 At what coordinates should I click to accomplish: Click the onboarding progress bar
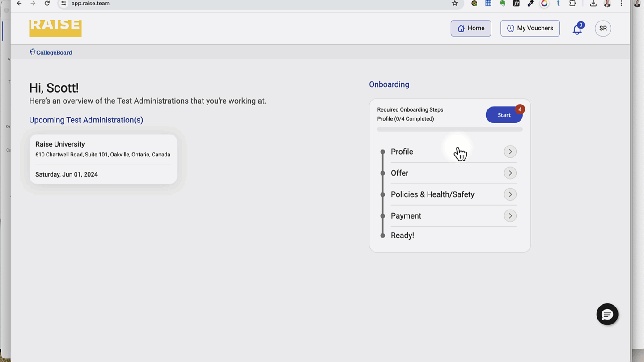coord(449,130)
